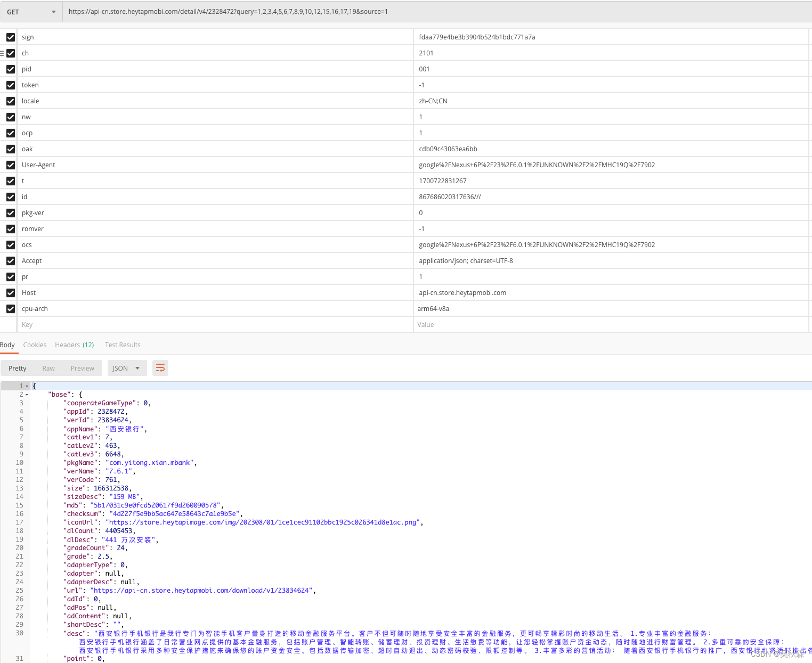Toggle the locale header checkbox
The height and width of the screenshot is (663, 812).
click(11, 101)
